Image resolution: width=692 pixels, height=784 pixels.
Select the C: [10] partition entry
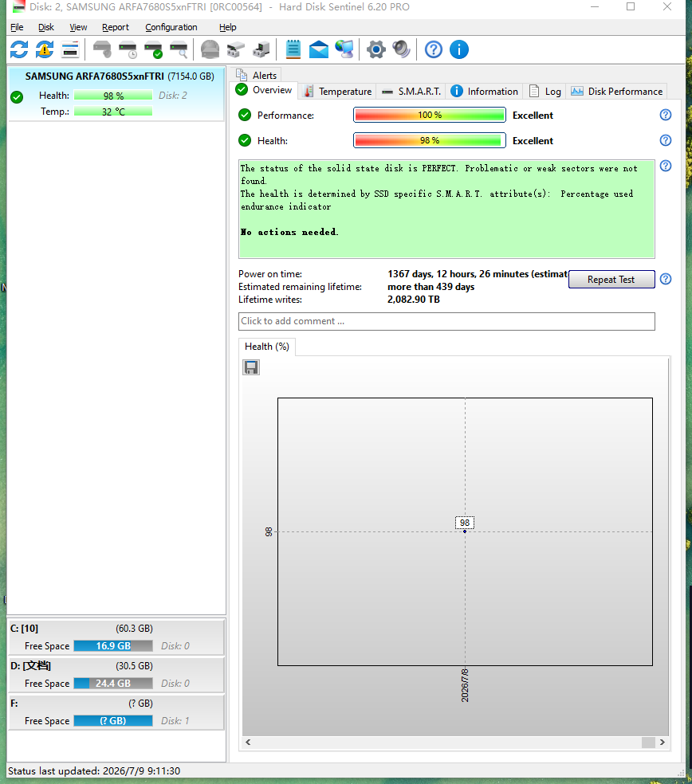click(116, 637)
